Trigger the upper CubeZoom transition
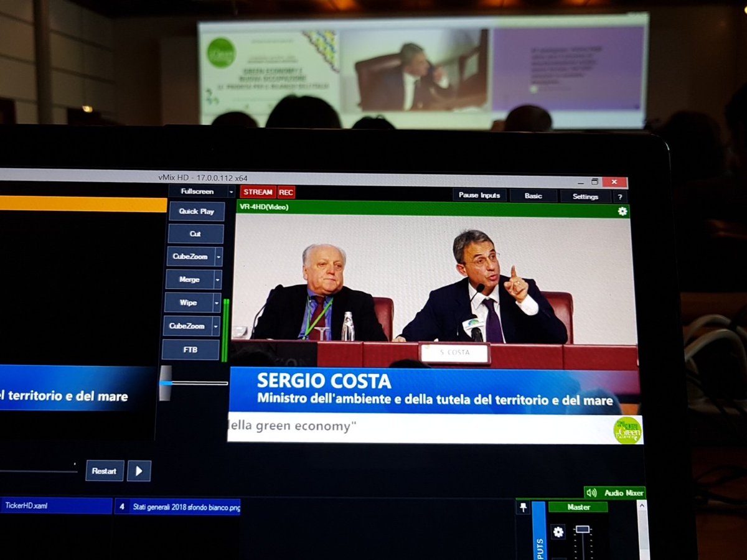 [x=189, y=256]
